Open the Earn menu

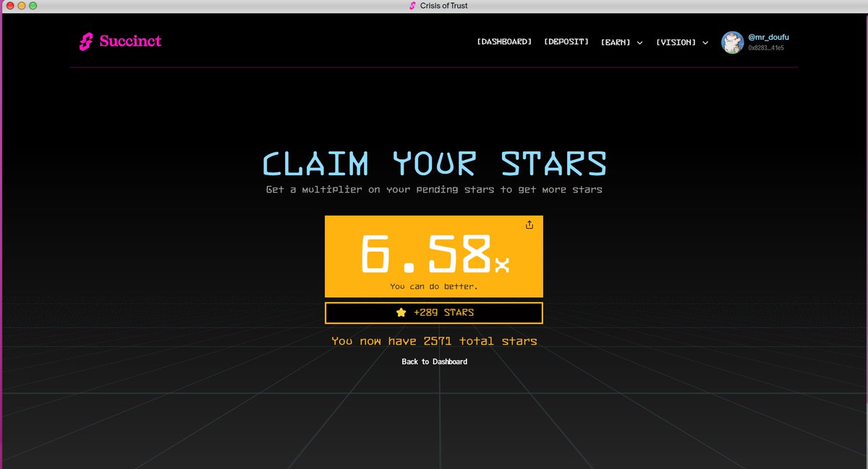tap(616, 42)
